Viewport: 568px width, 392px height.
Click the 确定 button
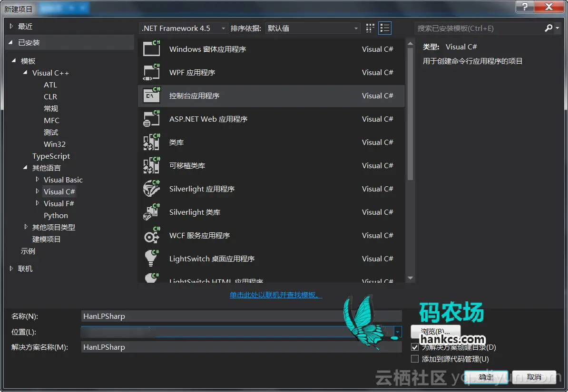coord(486,377)
